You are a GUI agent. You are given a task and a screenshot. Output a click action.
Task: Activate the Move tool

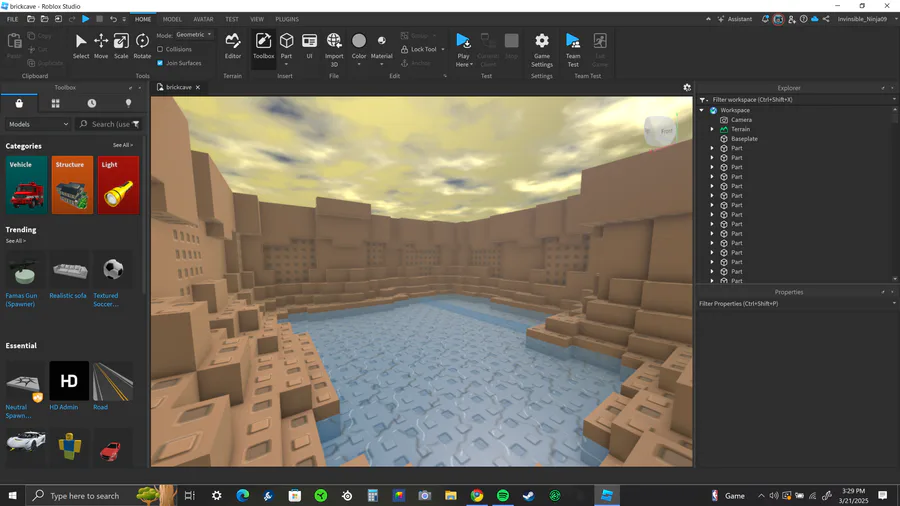101,46
